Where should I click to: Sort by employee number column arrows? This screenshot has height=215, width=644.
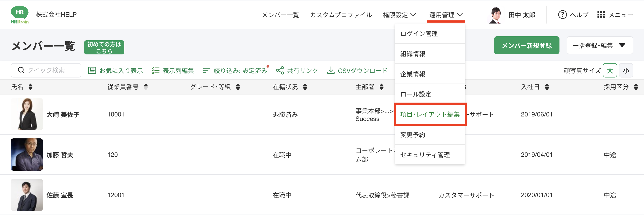point(146,87)
